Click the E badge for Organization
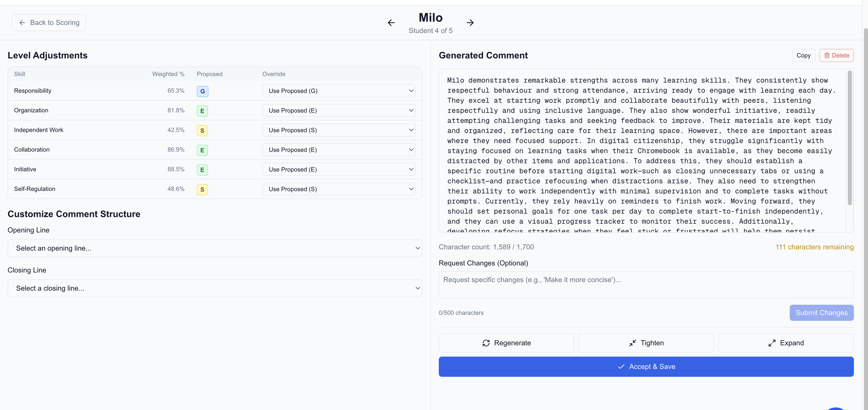Image resolution: width=868 pixels, height=410 pixels. tap(202, 111)
